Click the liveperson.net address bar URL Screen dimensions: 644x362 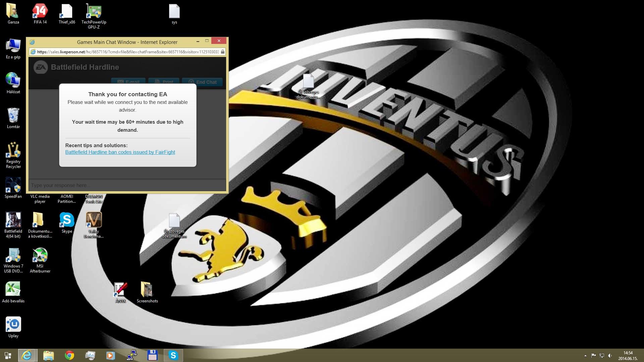pyautogui.click(x=127, y=52)
